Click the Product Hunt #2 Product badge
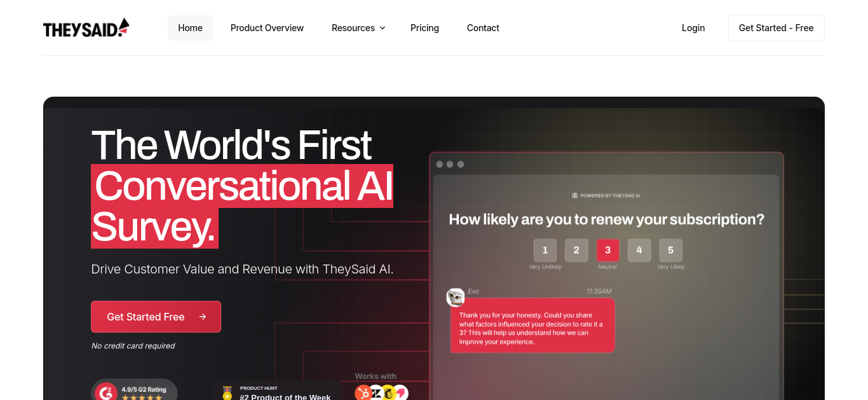This screenshot has width=868, height=400. (277, 391)
